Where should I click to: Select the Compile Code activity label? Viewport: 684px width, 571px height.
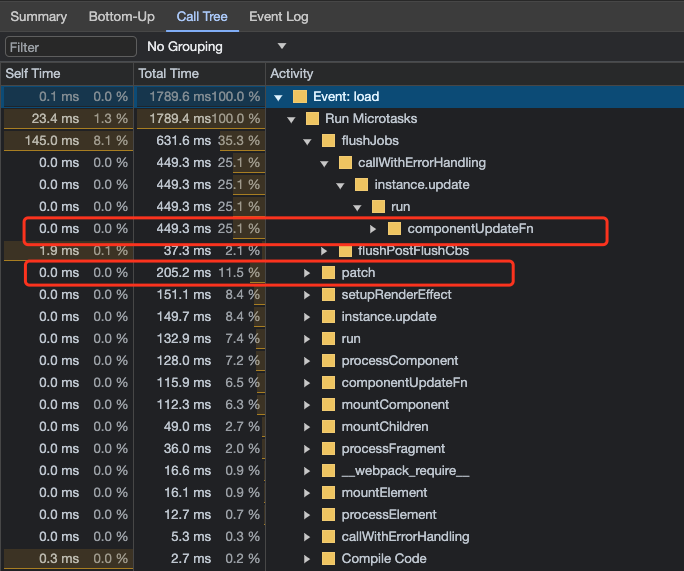pyautogui.click(x=384, y=558)
